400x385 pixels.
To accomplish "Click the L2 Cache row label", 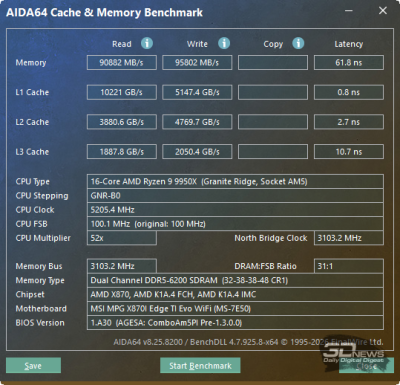I will pyautogui.click(x=32, y=122).
